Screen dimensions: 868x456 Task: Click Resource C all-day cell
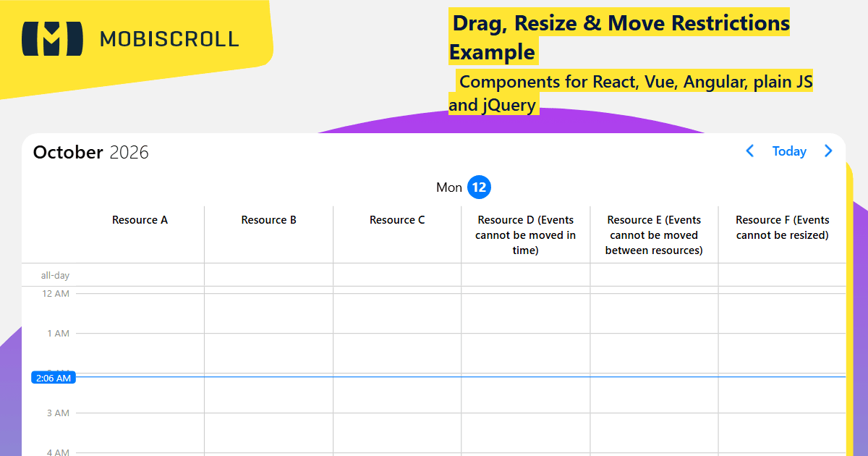point(397,275)
